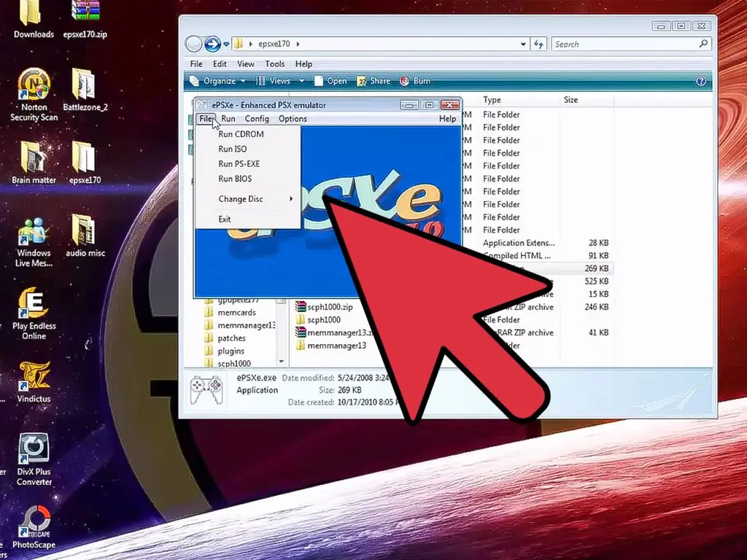Viewport: 747px width, 560px height.
Task: Open the ePSXe File menu
Action: [x=206, y=119]
